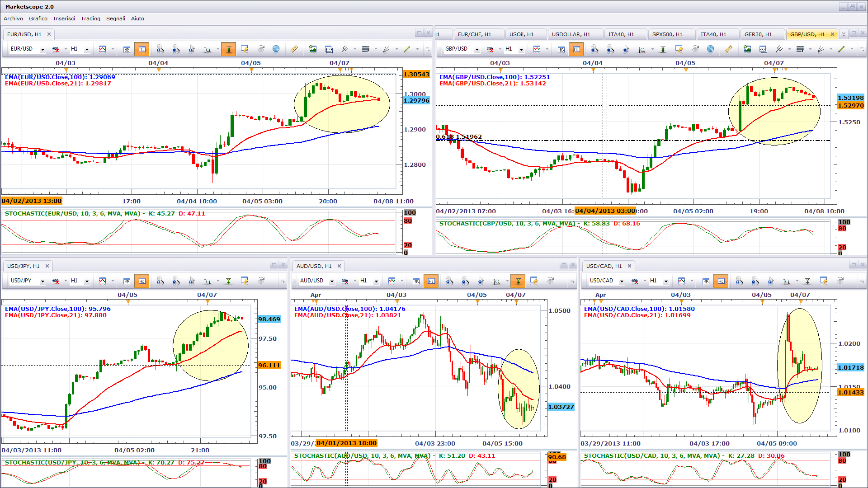Open the H1 period dropdown in GBP/USD toolbar
The height and width of the screenshot is (488, 868).
click(x=521, y=49)
